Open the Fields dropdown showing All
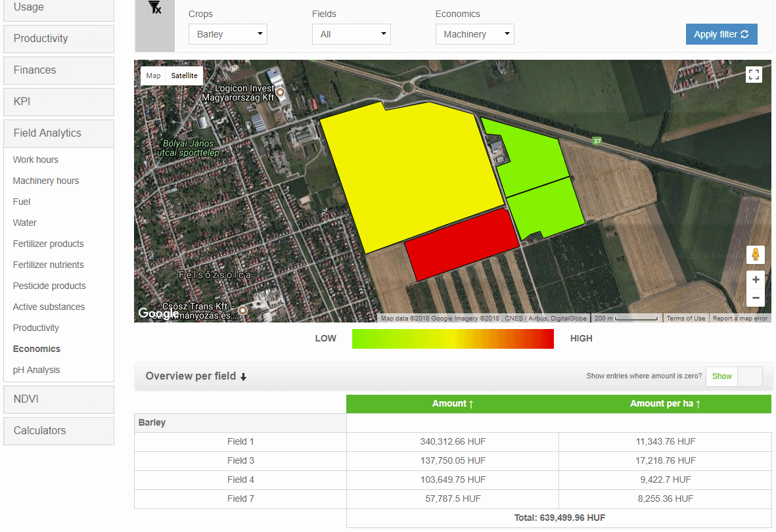Screen dimensions: 776x532 [351, 34]
